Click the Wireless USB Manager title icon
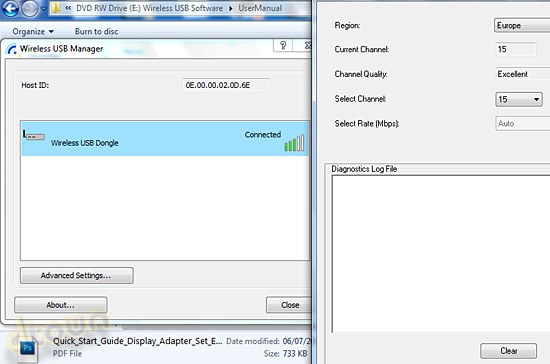Viewport: 550px width, 364px height. tap(12, 49)
